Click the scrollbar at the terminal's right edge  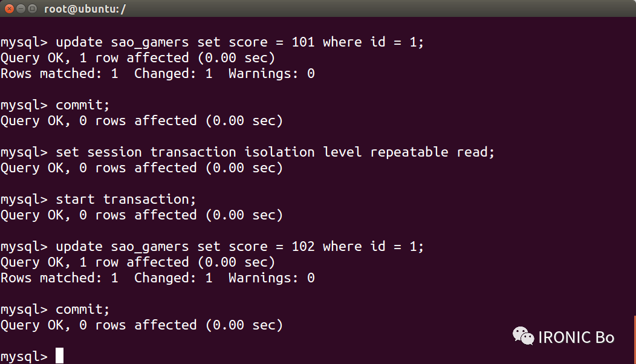coord(634,340)
